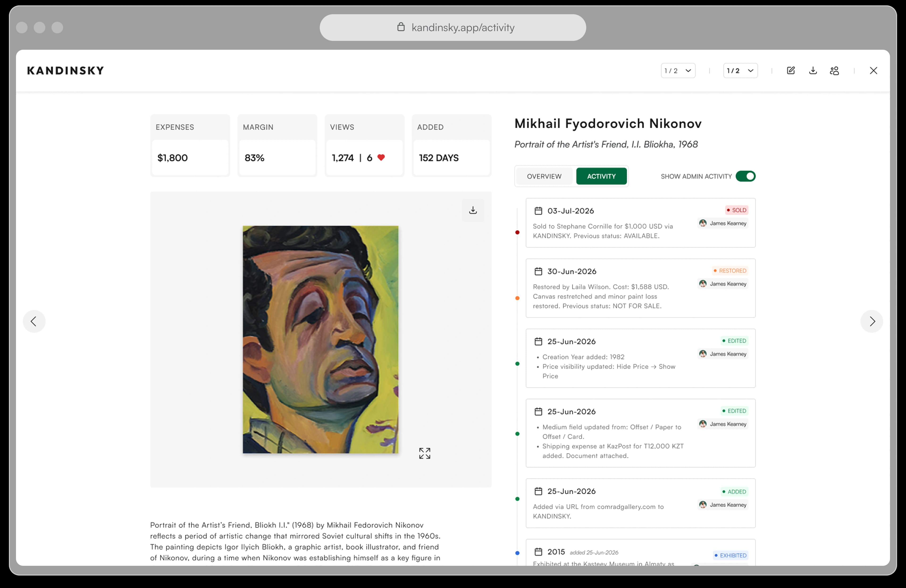This screenshot has height=588, width=906.
Task: Click James Kearney avatar in Restored entry
Action: click(703, 284)
